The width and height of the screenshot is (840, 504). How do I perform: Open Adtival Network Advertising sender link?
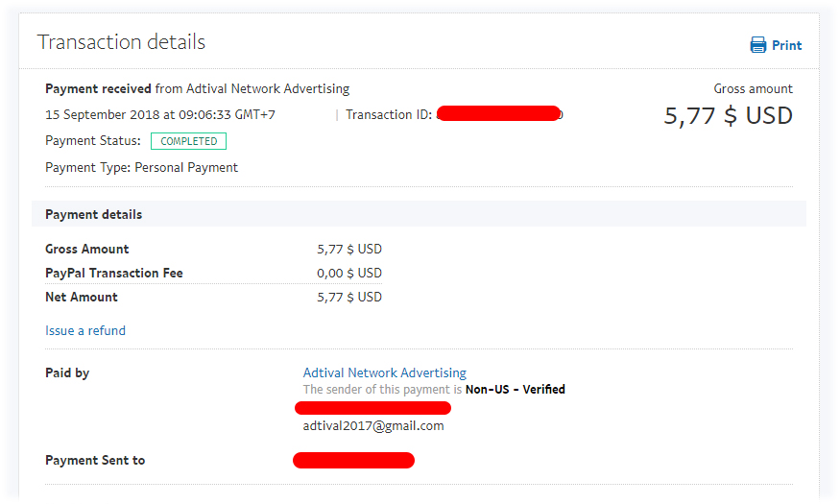(x=384, y=372)
